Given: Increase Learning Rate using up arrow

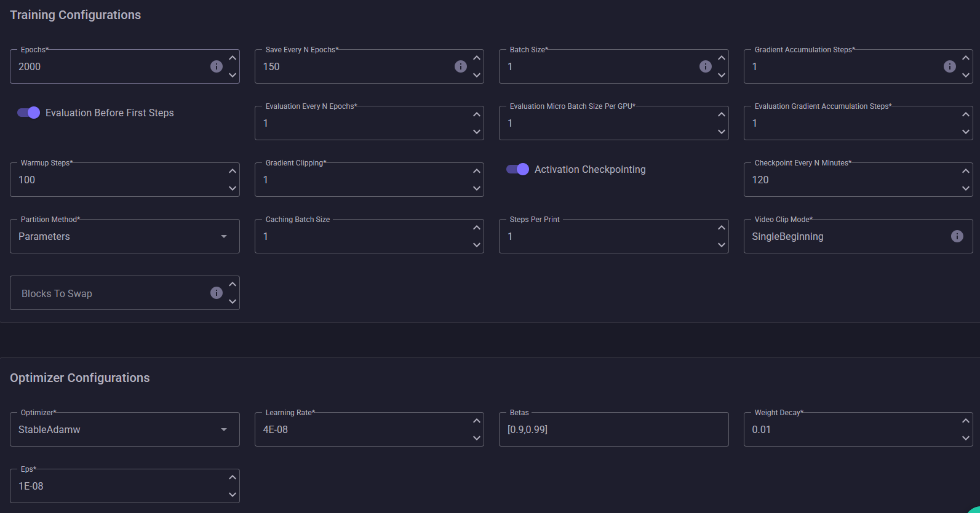Looking at the screenshot, I should pyautogui.click(x=477, y=421).
